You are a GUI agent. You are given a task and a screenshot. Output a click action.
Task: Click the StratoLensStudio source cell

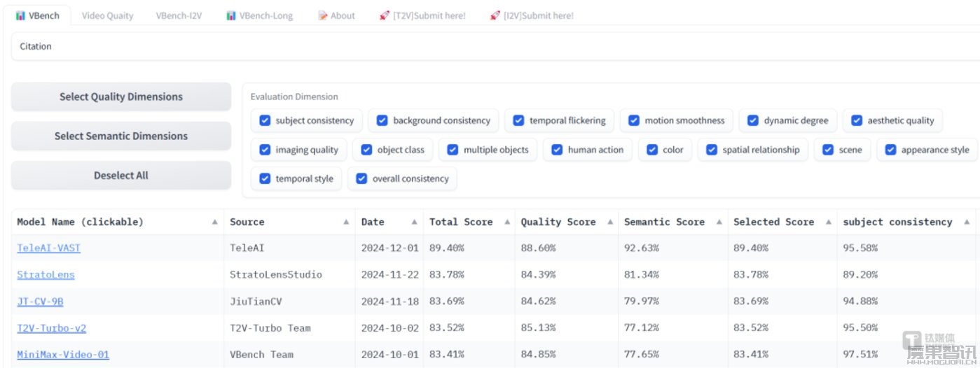pyautogui.click(x=289, y=274)
